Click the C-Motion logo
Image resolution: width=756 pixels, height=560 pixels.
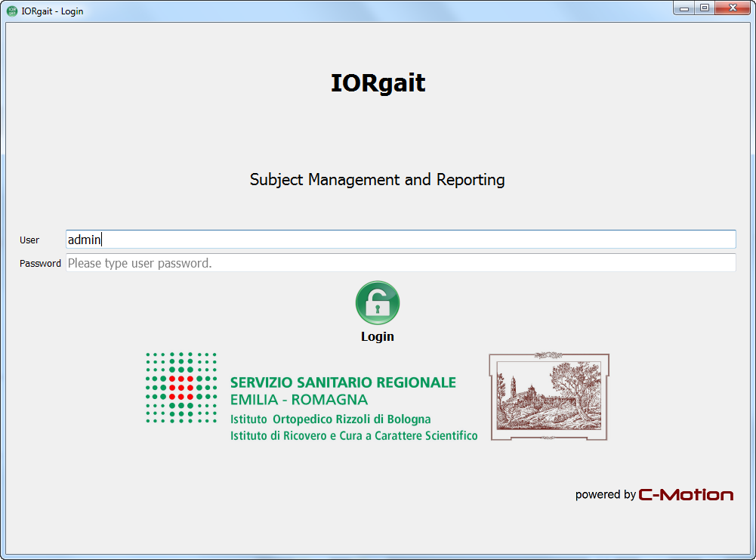tap(686, 495)
